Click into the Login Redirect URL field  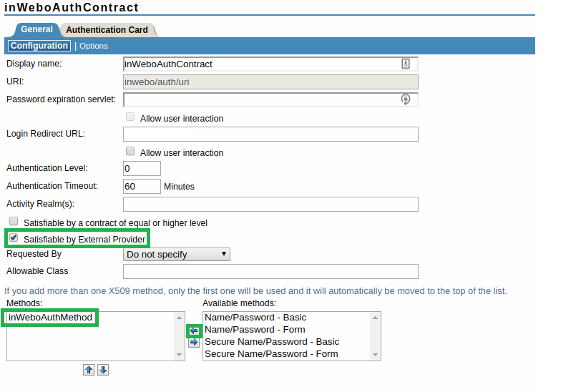270,134
